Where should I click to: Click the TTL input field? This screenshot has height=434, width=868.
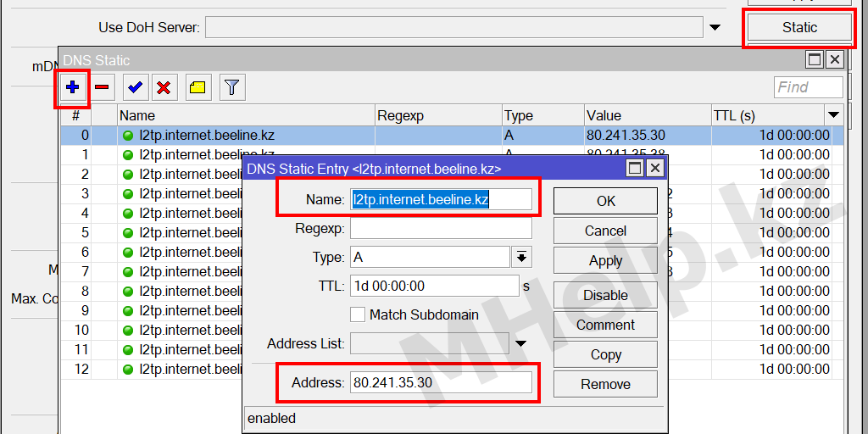(435, 286)
